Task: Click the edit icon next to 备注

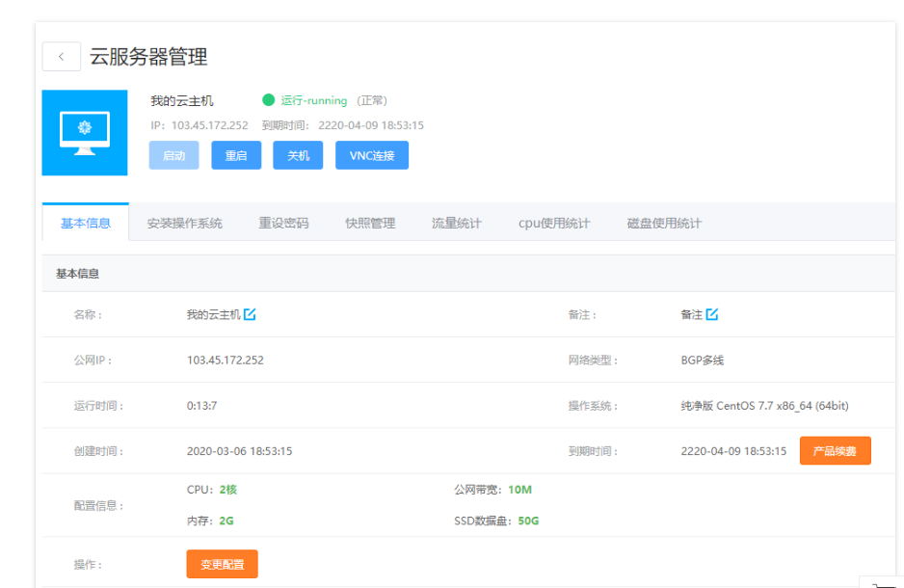Action: click(712, 314)
